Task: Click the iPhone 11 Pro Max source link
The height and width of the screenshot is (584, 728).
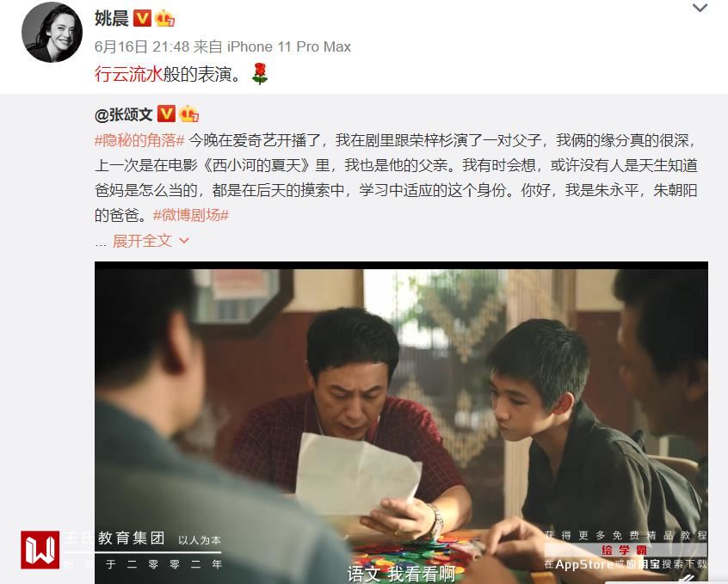Action: tap(289, 46)
